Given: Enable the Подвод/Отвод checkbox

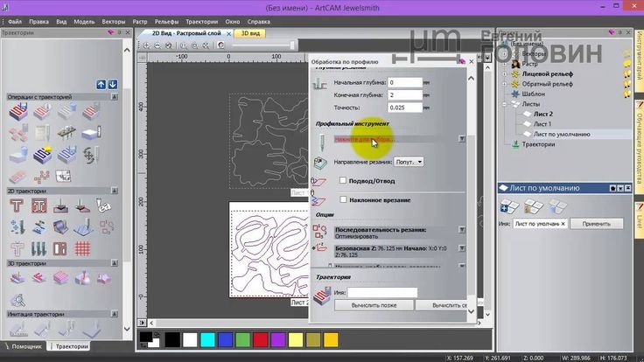Looking at the screenshot, I should 344,180.
